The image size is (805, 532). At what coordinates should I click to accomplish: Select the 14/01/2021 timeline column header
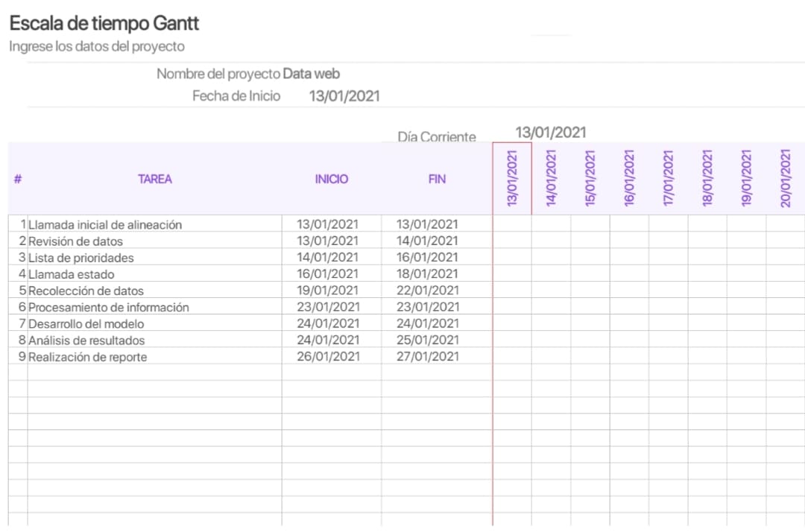[x=551, y=178]
